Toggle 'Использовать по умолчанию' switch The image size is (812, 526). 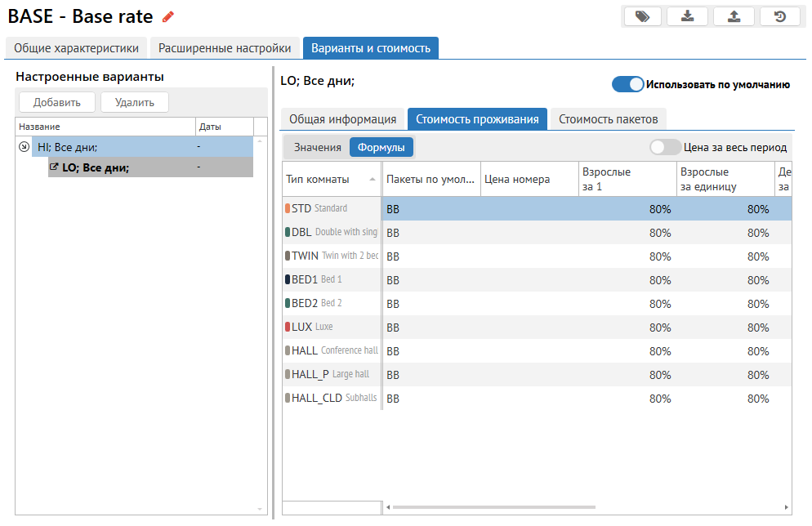tap(627, 84)
